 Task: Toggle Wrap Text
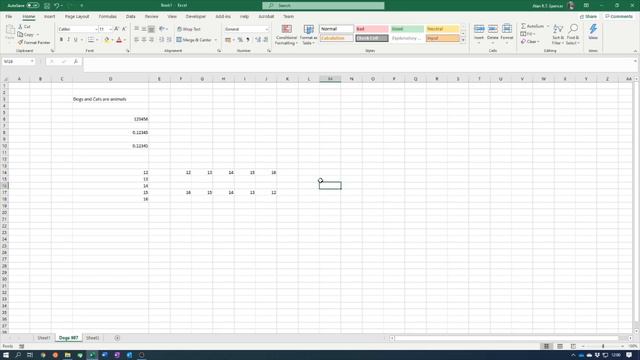coord(189,29)
